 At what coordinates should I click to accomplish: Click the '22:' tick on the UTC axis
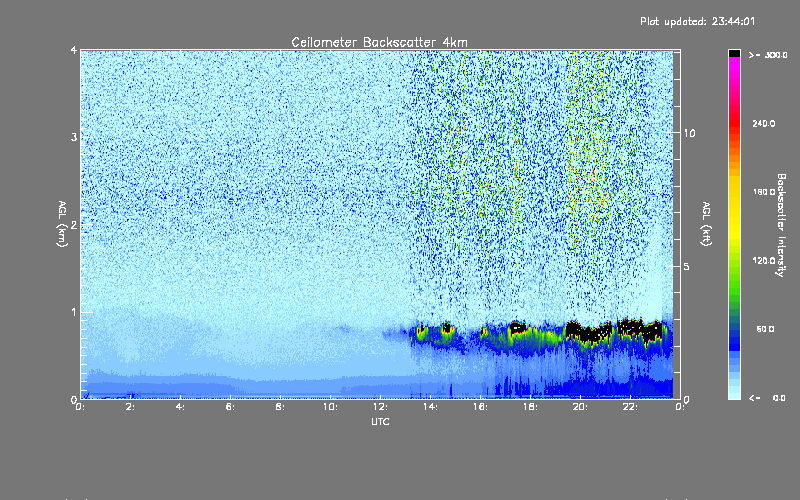click(x=630, y=407)
